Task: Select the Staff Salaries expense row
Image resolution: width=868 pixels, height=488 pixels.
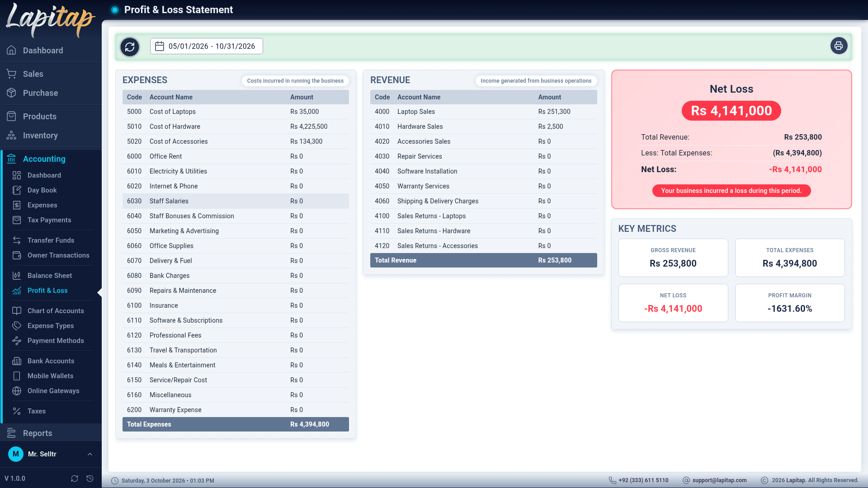Action: [236, 201]
